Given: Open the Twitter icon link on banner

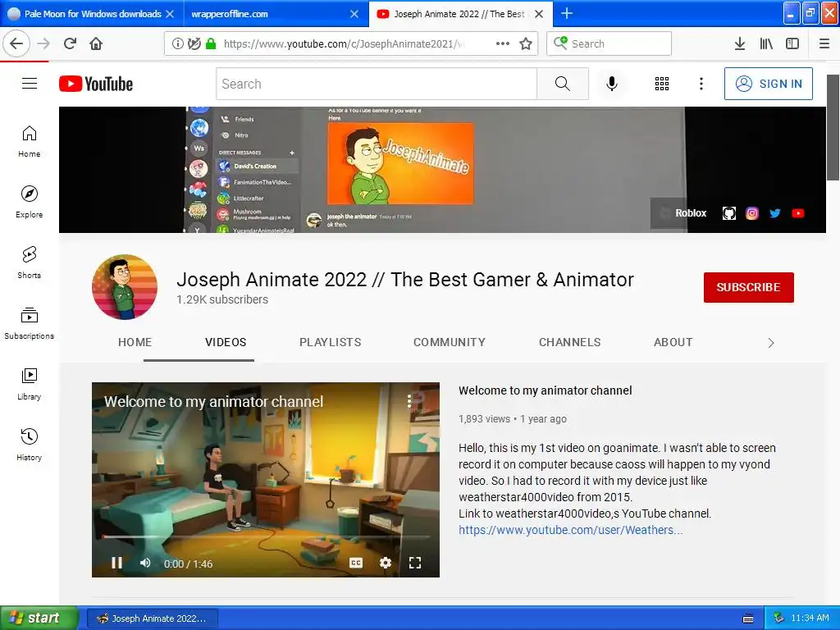Looking at the screenshot, I should tap(775, 213).
